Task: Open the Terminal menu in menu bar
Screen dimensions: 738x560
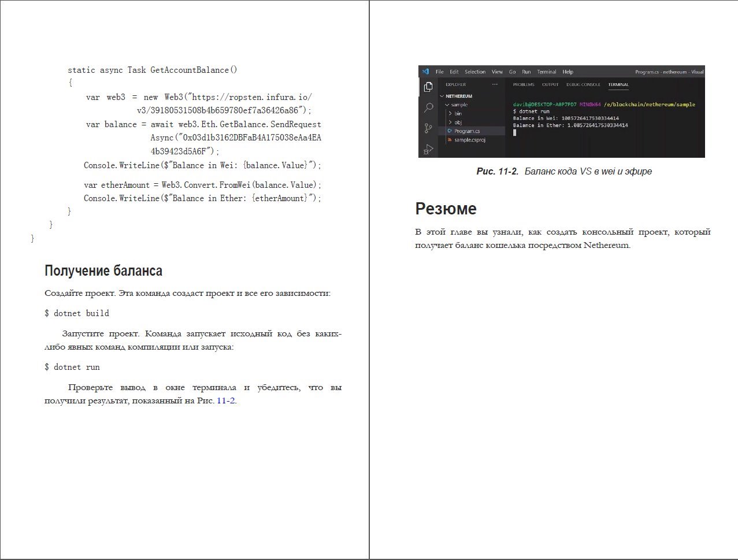Action: coord(547,72)
